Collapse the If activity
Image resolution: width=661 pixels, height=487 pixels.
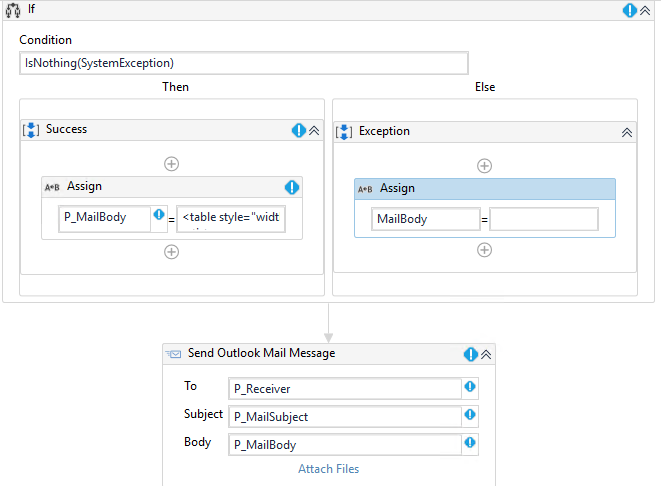pos(646,10)
